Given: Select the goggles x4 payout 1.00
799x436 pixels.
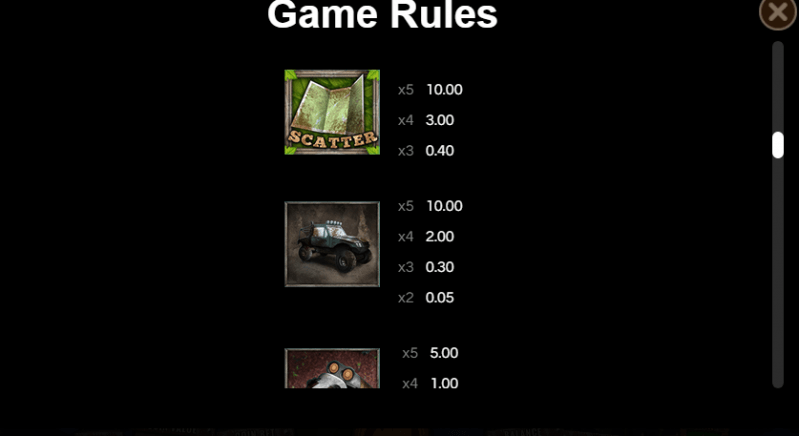Looking at the screenshot, I should point(444,384).
